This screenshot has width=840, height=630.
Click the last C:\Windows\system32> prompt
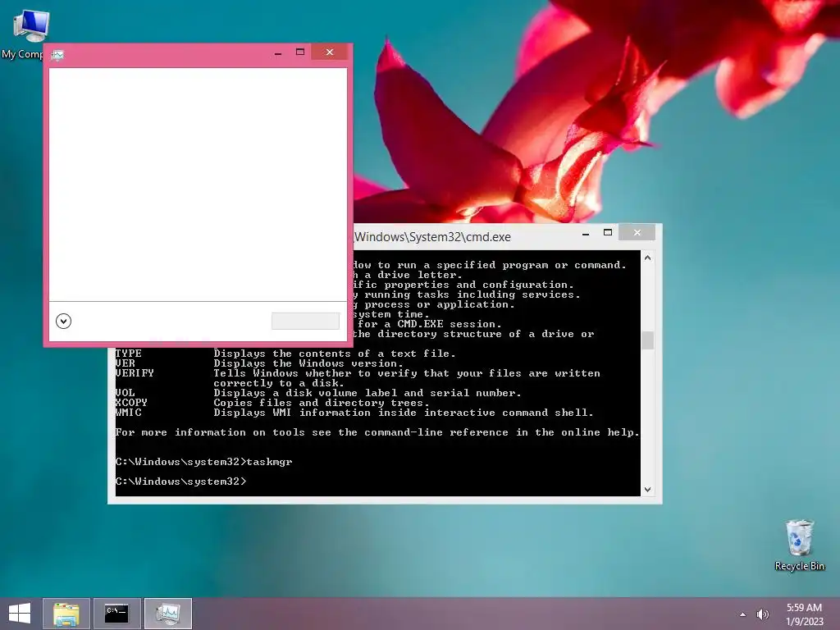click(x=180, y=482)
